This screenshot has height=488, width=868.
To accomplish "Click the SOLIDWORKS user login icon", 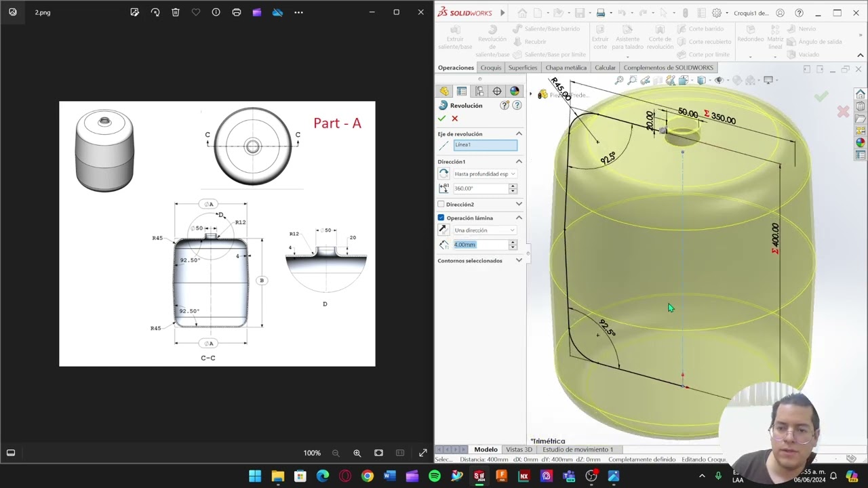I will (x=781, y=13).
